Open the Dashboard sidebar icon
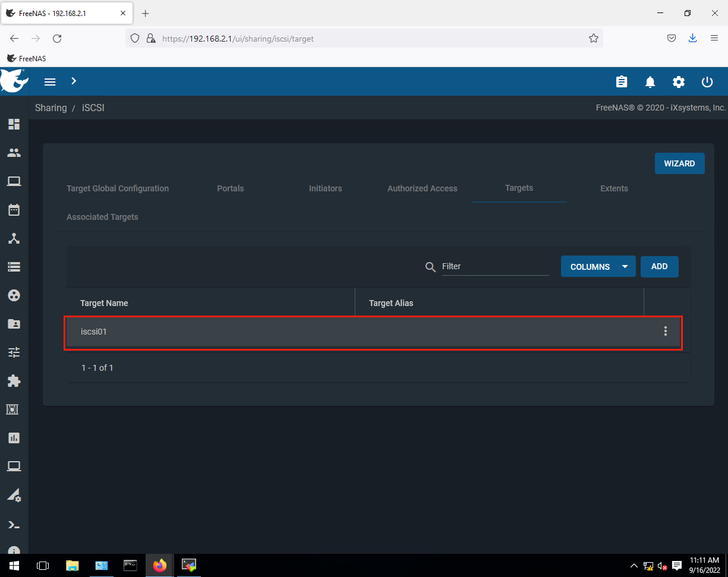Image resolution: width=728 pixels, height=577 pixels. click(x=14, y=124)
